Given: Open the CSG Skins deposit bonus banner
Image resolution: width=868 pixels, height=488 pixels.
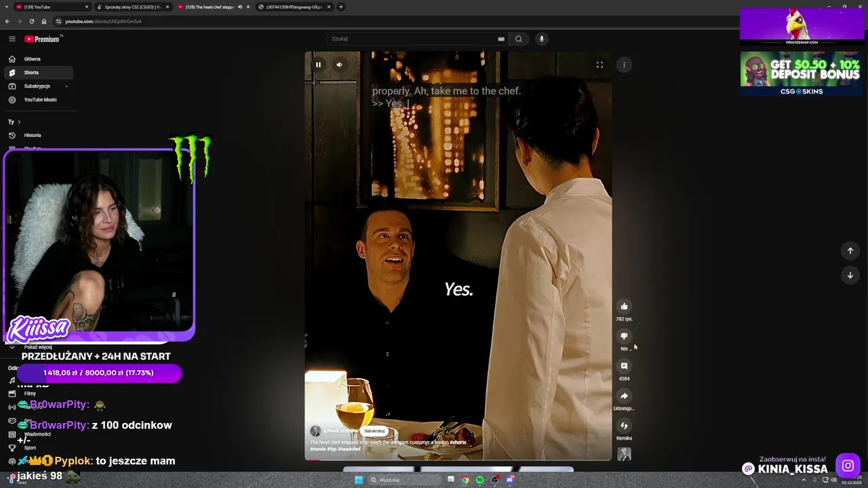Looking at the screenshot, I should [802, 74].
